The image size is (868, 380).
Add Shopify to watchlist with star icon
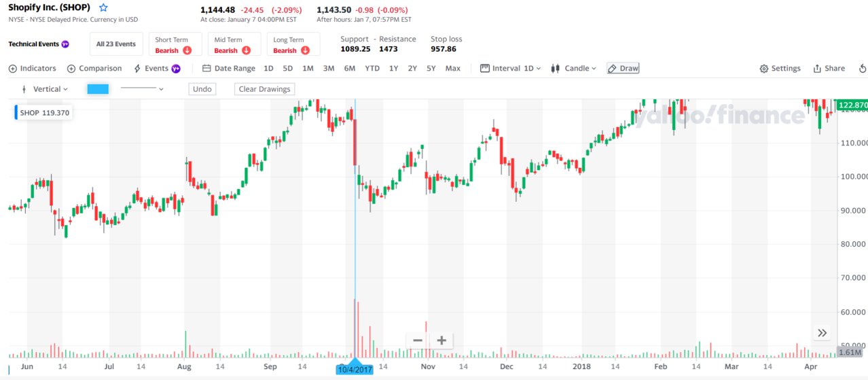[103, 7]
